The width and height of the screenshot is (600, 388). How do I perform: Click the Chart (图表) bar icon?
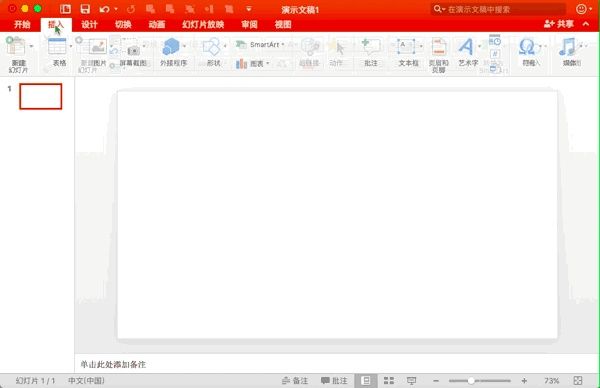(241, 64)
